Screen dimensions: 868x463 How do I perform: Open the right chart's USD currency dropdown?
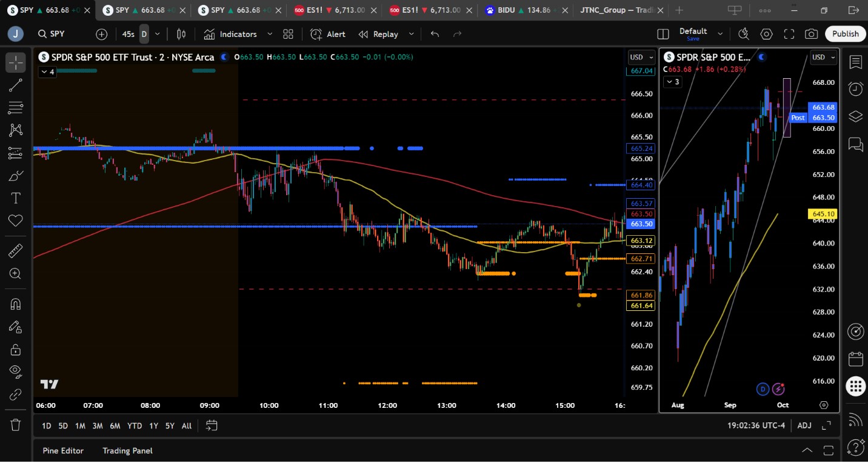824,57
